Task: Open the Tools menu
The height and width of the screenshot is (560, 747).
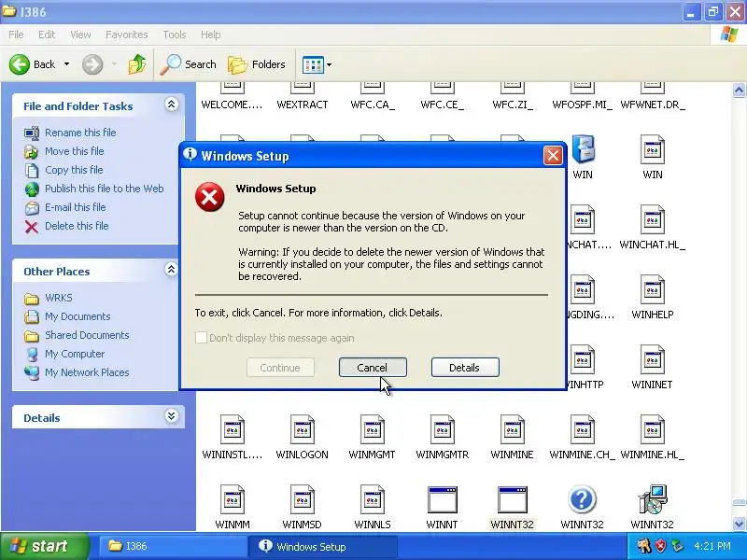Action: (175, 35)
